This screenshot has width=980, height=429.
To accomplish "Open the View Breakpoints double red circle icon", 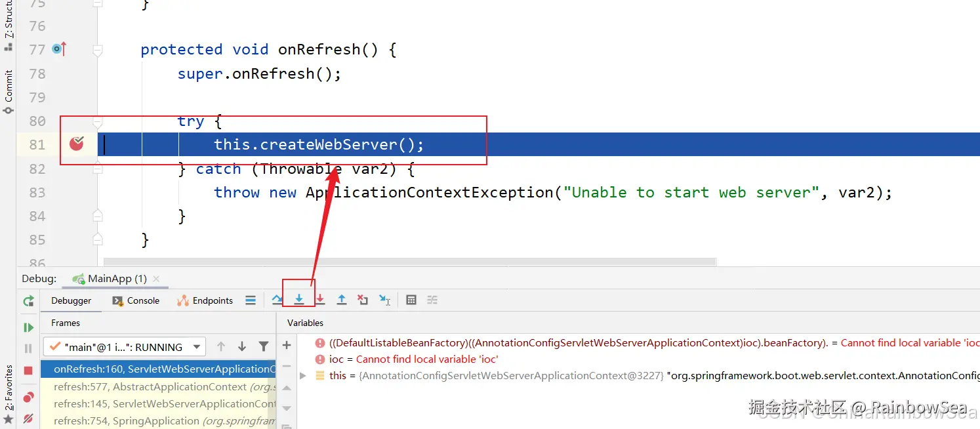I will tap(28, 397).
